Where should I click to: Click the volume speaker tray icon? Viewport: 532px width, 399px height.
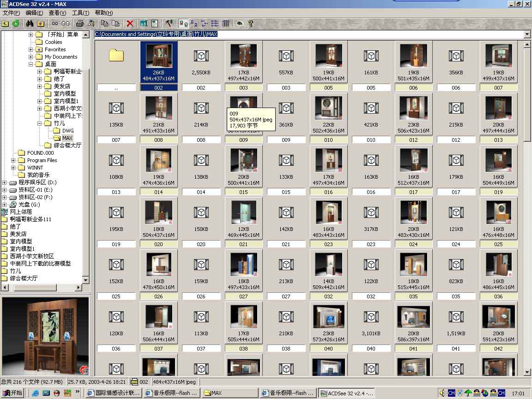442,393
